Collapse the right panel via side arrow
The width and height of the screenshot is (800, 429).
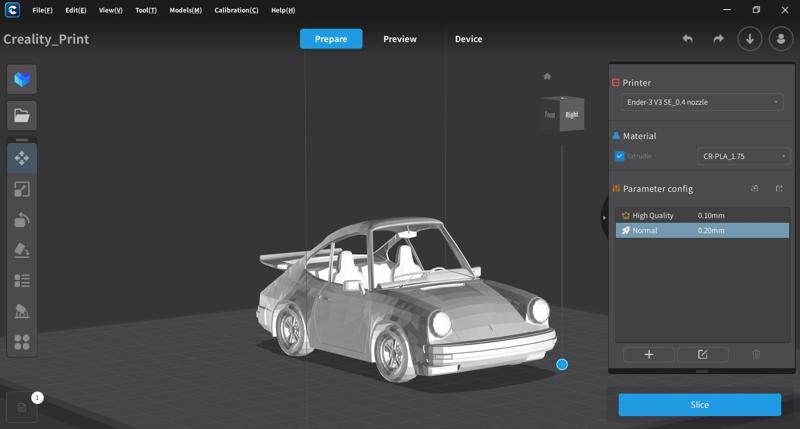coord(604,217)
